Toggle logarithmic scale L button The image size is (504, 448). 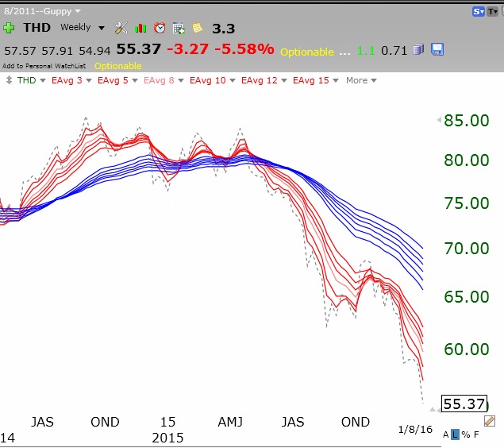(x=456, y=434)
